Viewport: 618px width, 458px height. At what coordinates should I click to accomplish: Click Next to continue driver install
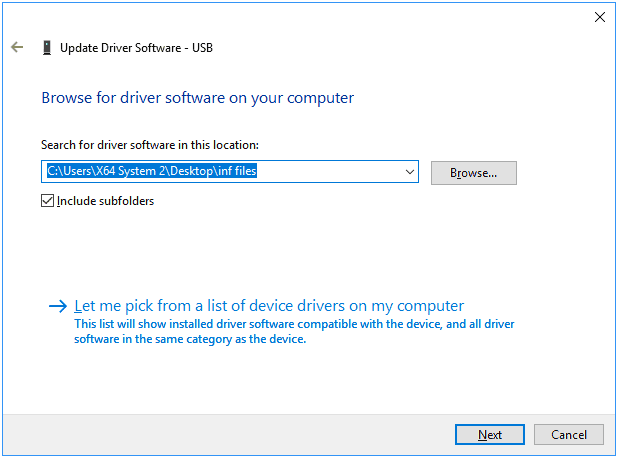[x=490, y=434]
